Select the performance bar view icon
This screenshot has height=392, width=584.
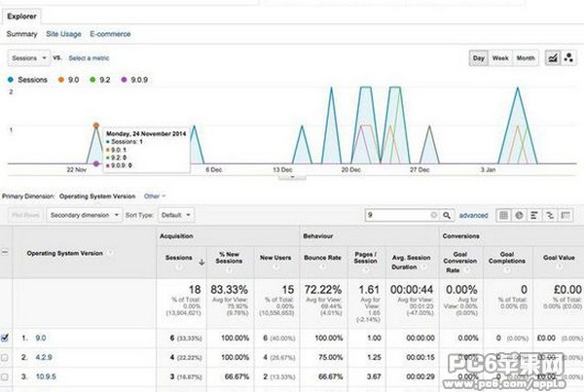pos(534,214)
